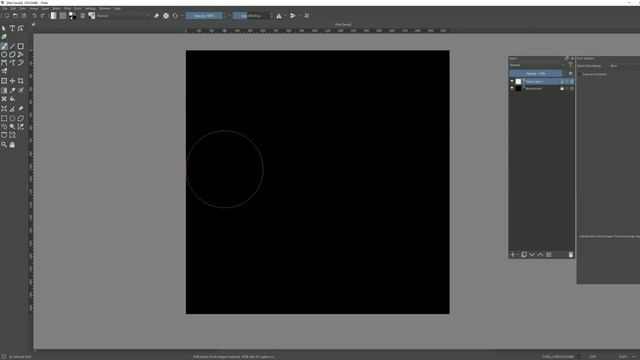Select the Calligraphy tool
Viewport: 640px width, 360px height.
tap(4, 37)
